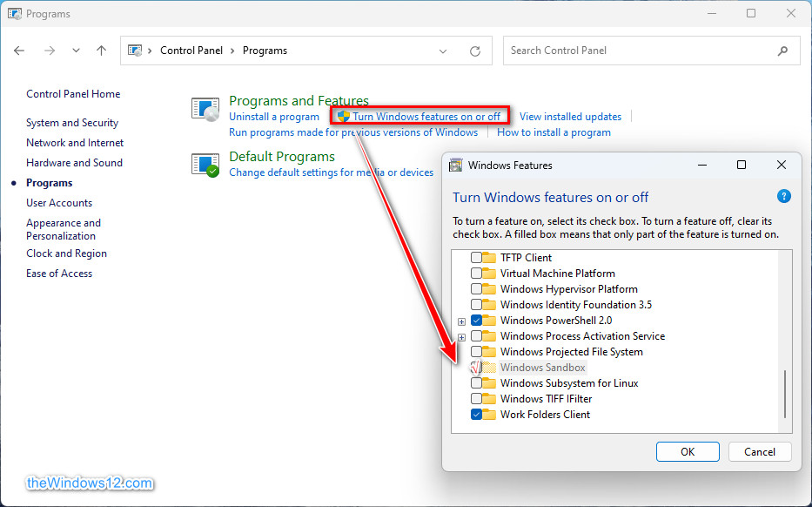
Task: Go up one level with Up arrow
Action: click(x=102, y=51)
